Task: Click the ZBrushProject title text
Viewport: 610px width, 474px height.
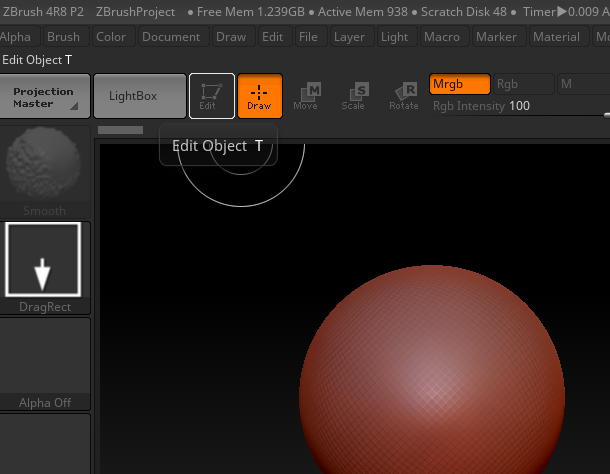Action: (x=135, y=12)
